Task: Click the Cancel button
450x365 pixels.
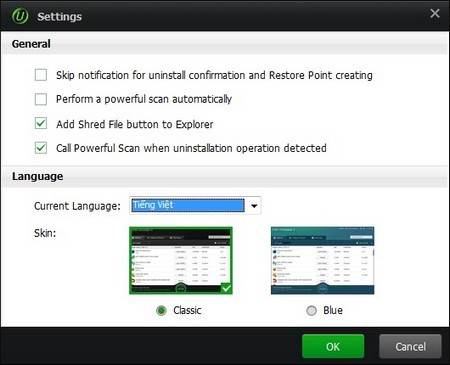Action: pyautogui.click(x=410, y=346)
